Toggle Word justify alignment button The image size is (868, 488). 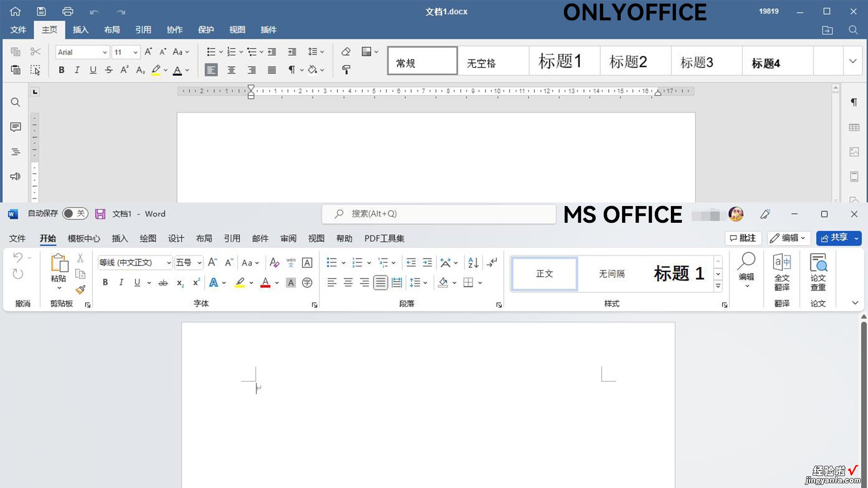click(381, 282)
